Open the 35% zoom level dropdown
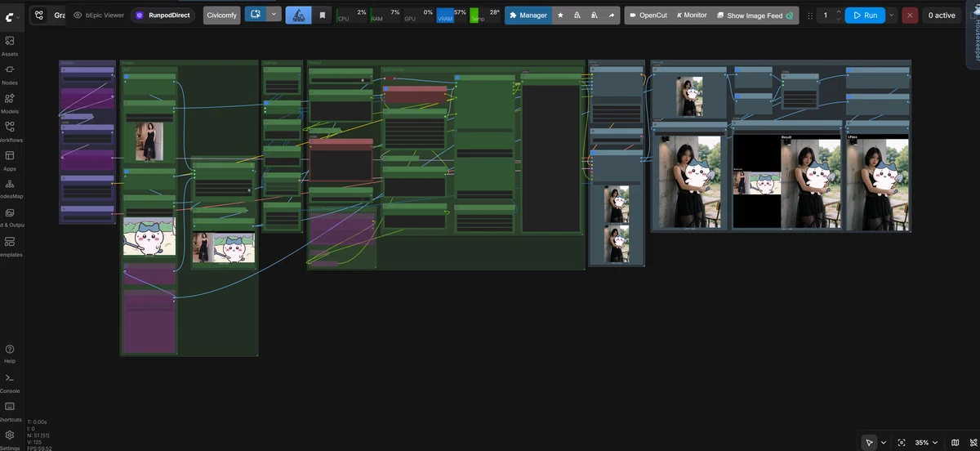 (926, 442)
